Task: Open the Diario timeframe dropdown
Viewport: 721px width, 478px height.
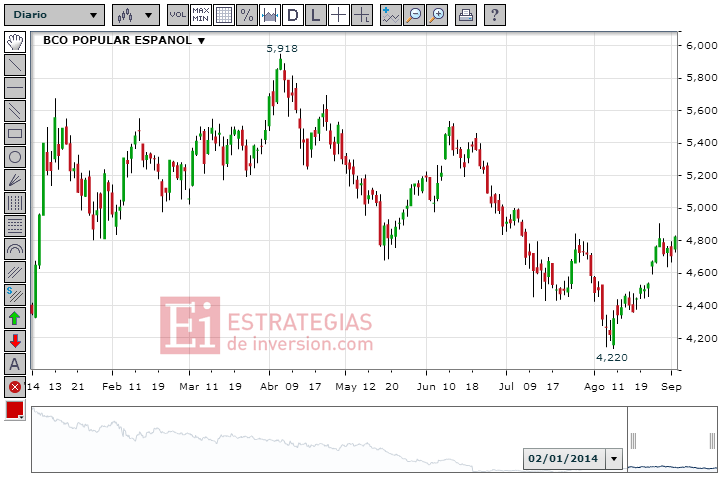Action: pos(54,15)
